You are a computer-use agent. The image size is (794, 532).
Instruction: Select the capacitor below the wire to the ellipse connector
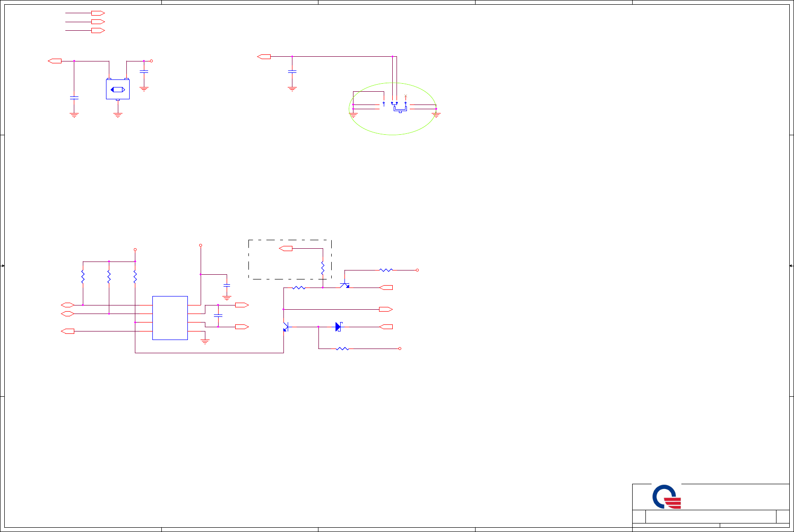(x=292, y=72)
